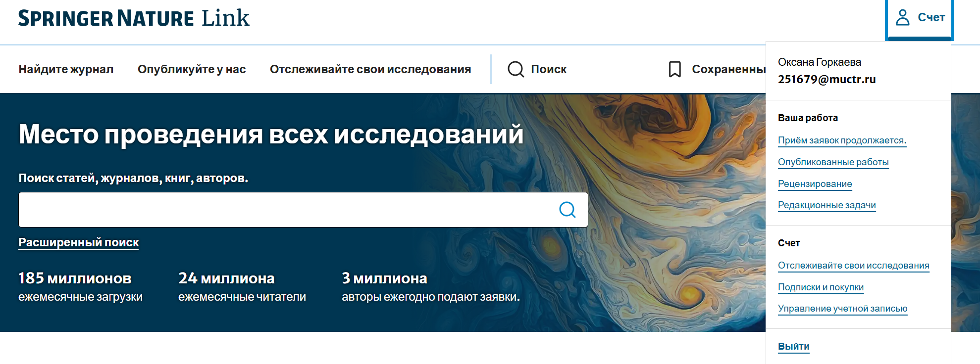
Task: Click the user profile icon beside Счет
Action: 902,18
